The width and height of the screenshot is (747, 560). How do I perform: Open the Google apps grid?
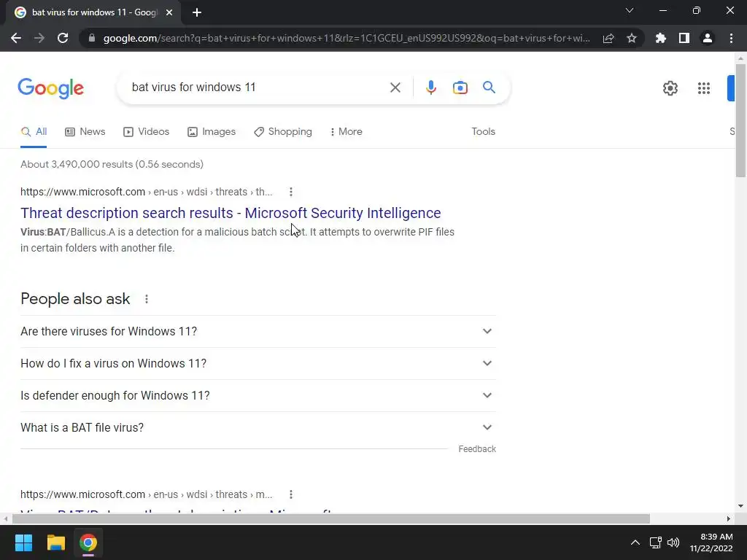pyautogui.click(x=704, y=88)
